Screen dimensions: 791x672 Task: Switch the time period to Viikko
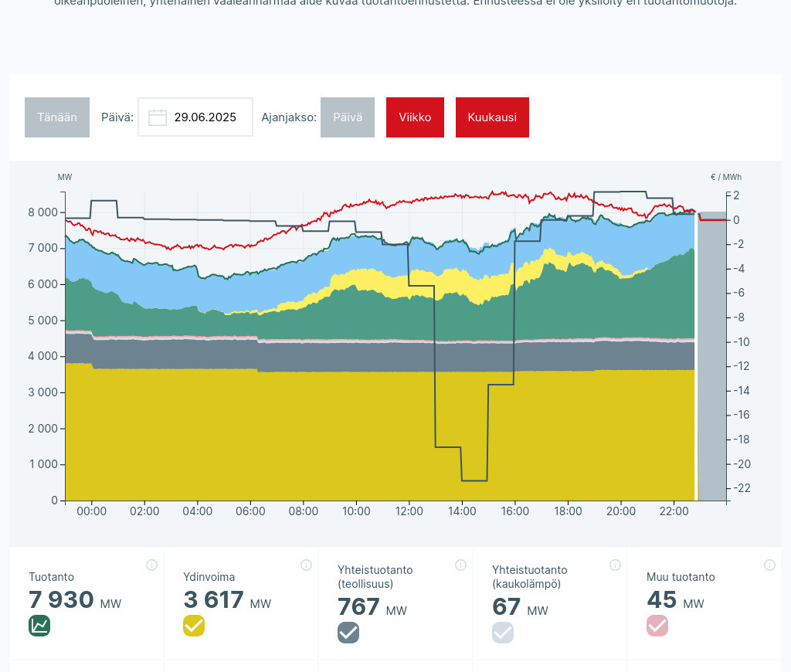point(415,117)
